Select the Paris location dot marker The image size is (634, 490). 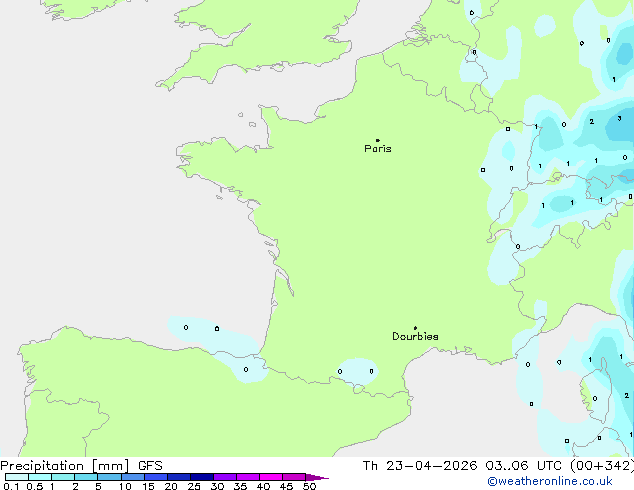[378, 140]
